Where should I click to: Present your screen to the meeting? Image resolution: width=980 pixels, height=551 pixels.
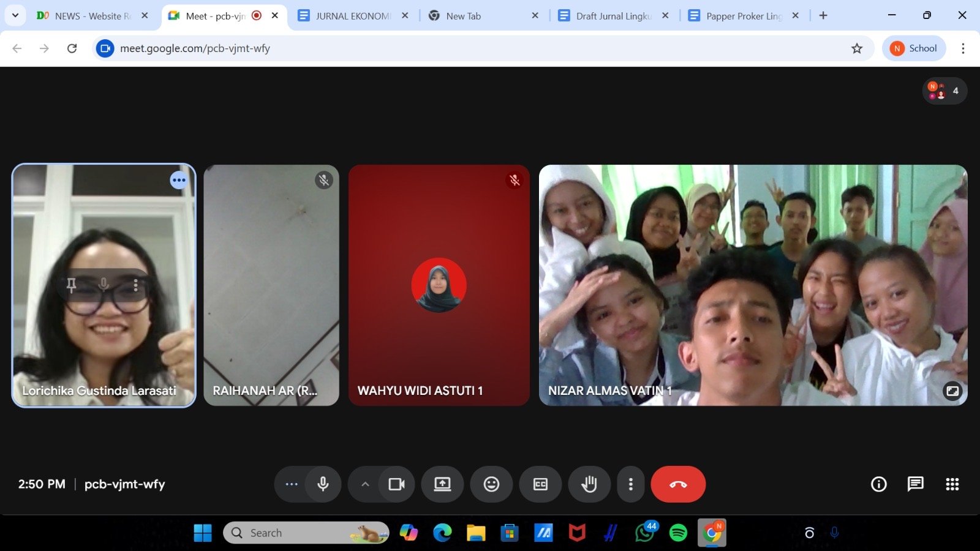(x=442, y=484)
